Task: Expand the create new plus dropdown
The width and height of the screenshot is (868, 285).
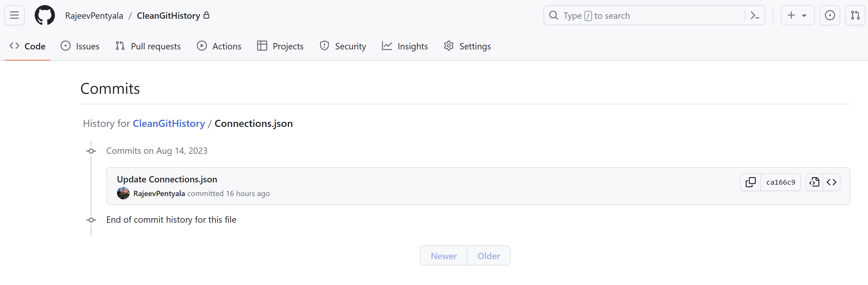Action: (x=797, y=15)
